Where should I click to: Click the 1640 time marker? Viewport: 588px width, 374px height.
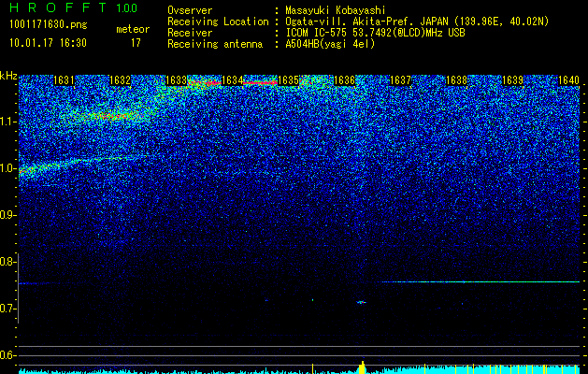coord(568,80)
